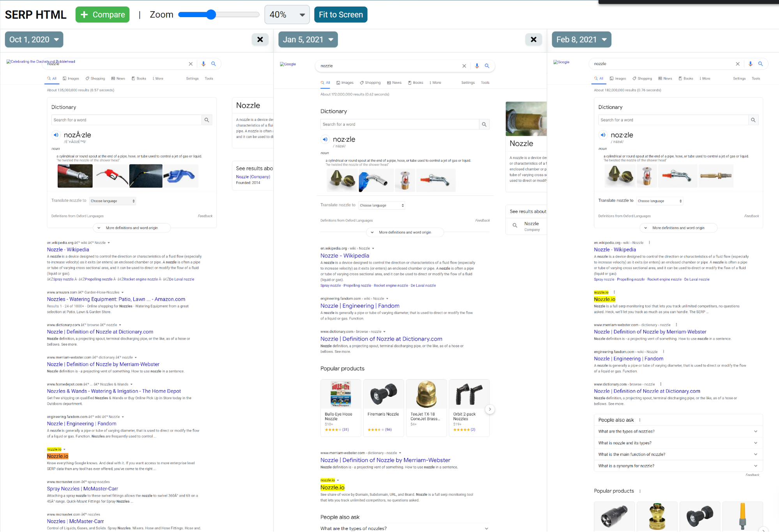This screenshot has width=779, height=532.
Task: Select Shopping tab in Oct 1 SERP
Action: [x=95, y=78]
